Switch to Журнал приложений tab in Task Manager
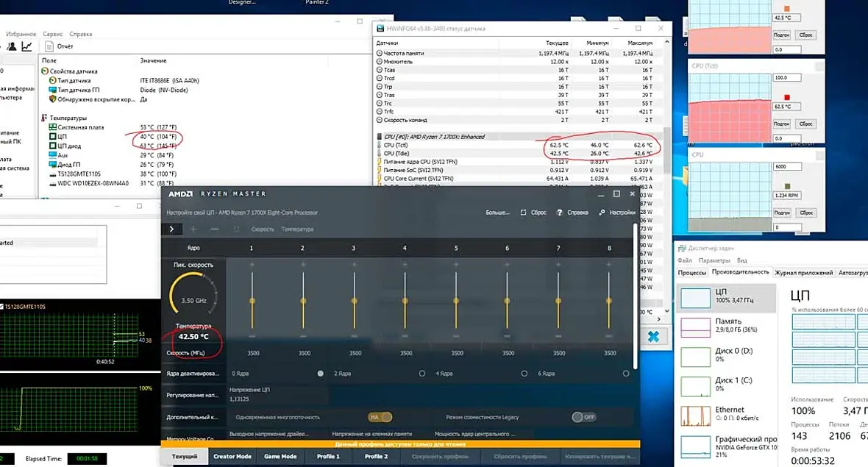The width and height of the screenshot is (868, 467). pyautogui.click(x=804, y=273)
